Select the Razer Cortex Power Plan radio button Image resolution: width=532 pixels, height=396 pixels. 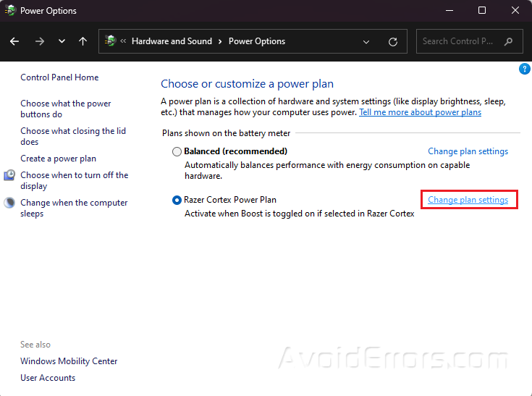coord(177,200)
